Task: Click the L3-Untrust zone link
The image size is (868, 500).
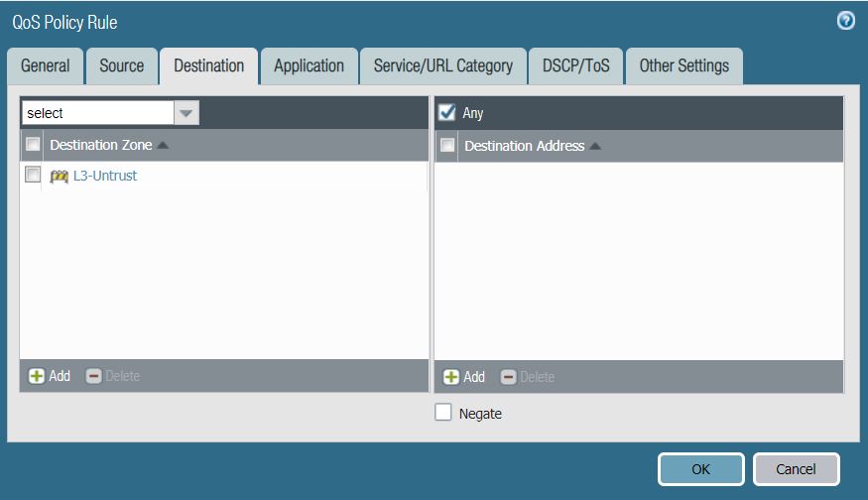Action: (105, 176)
